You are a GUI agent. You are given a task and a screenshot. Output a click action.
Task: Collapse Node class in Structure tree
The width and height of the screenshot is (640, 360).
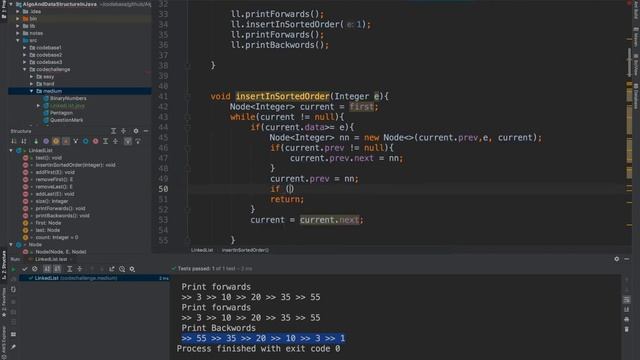11,244
